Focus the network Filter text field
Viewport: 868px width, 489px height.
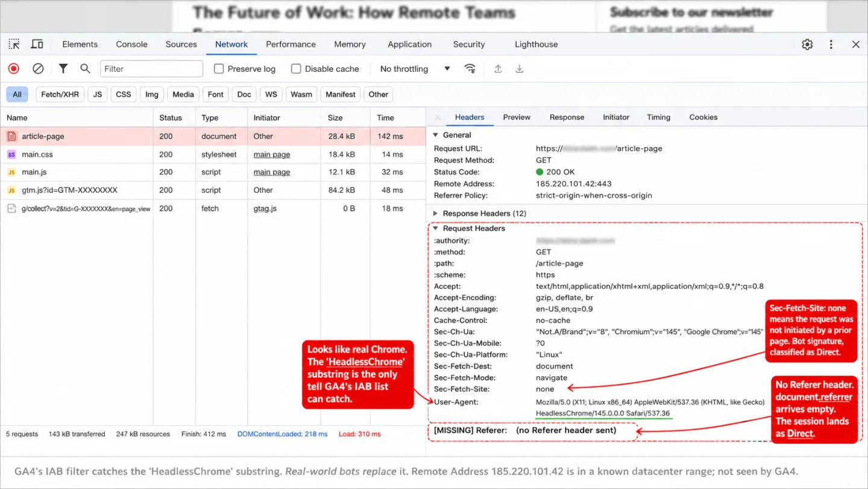point(151,69)
